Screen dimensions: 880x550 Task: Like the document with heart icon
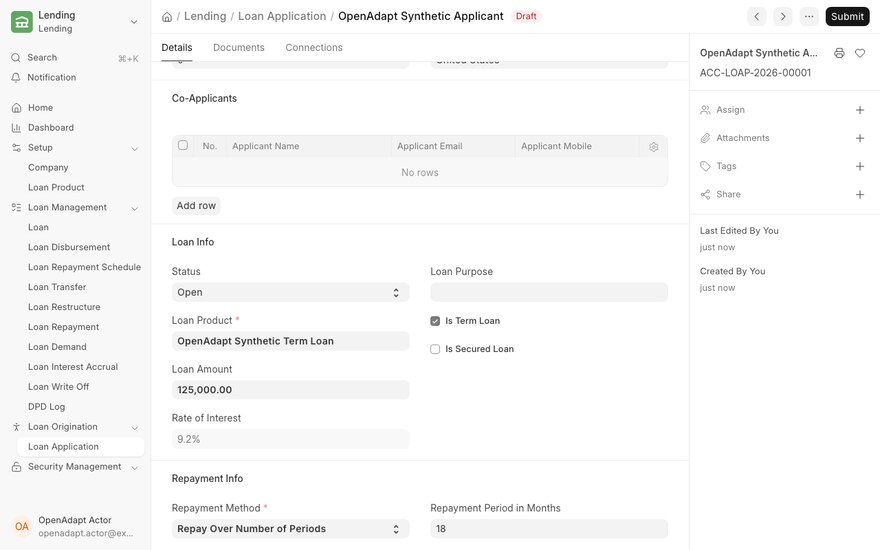click(860, 53)
